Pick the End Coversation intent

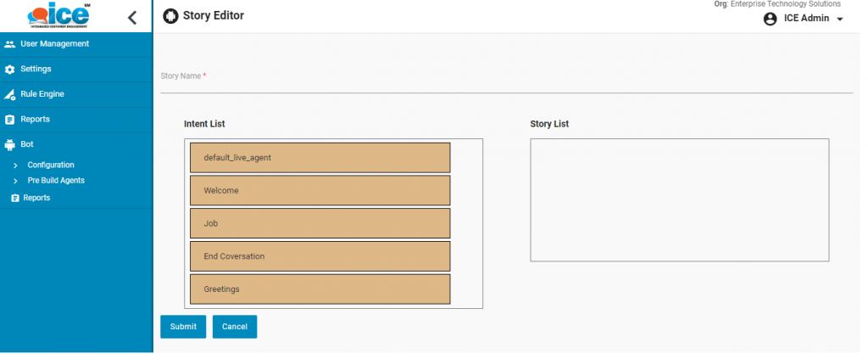tap(320, 256)
